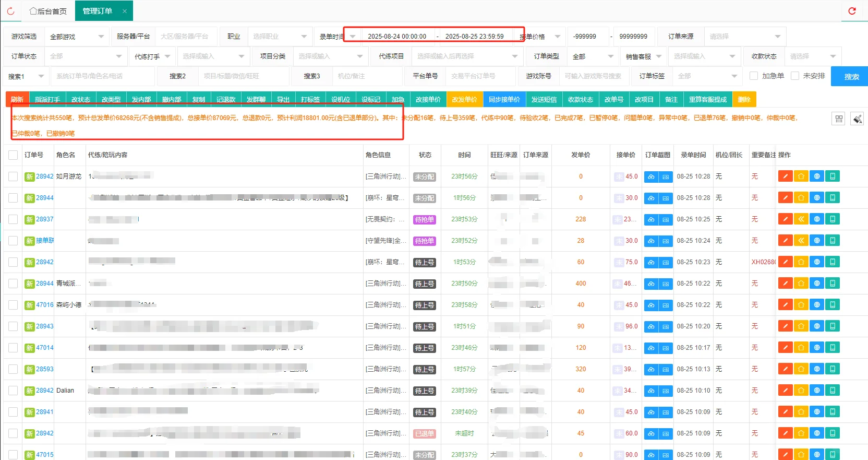Tick checkbox for the 10:23 order row
The width and height of the screenshot is (868, 460).
click(x=13, y=262)
